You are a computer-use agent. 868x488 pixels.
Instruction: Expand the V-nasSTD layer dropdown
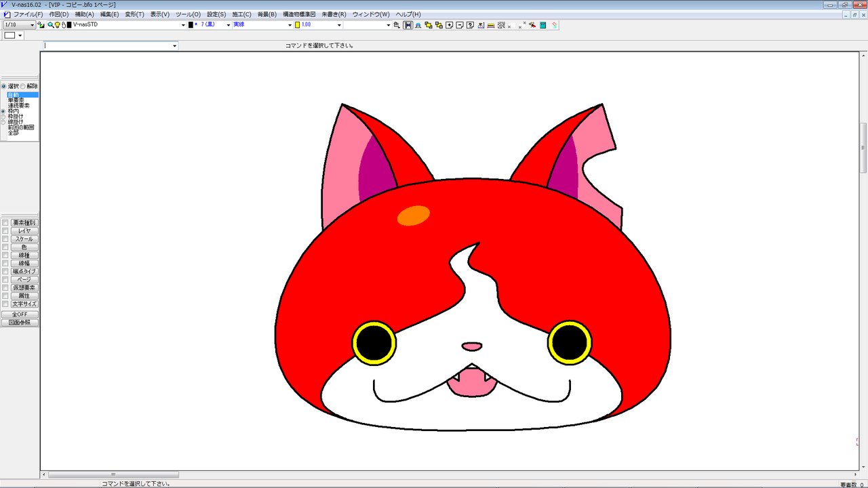pos(183,25)
